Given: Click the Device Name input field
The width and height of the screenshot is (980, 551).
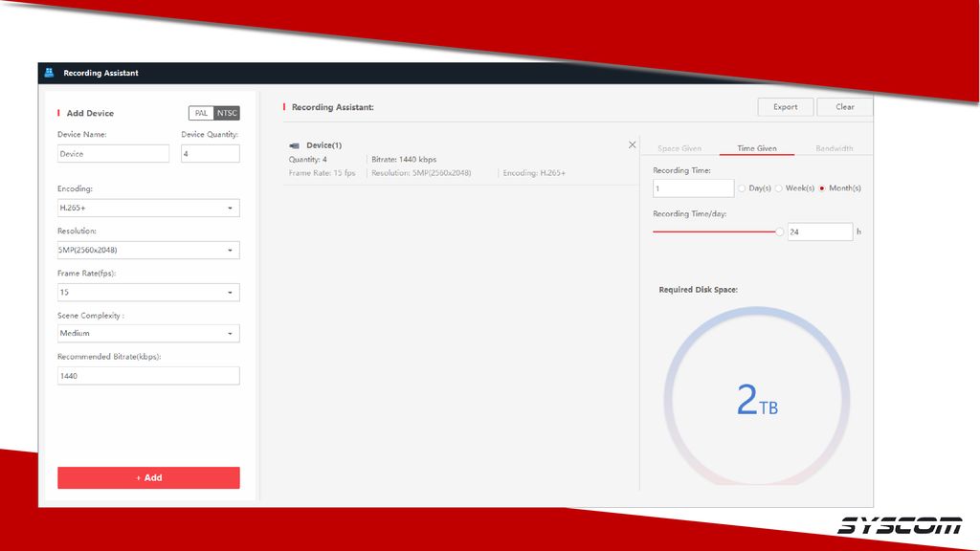Looking at the screenshot, I should click(113, 154).
